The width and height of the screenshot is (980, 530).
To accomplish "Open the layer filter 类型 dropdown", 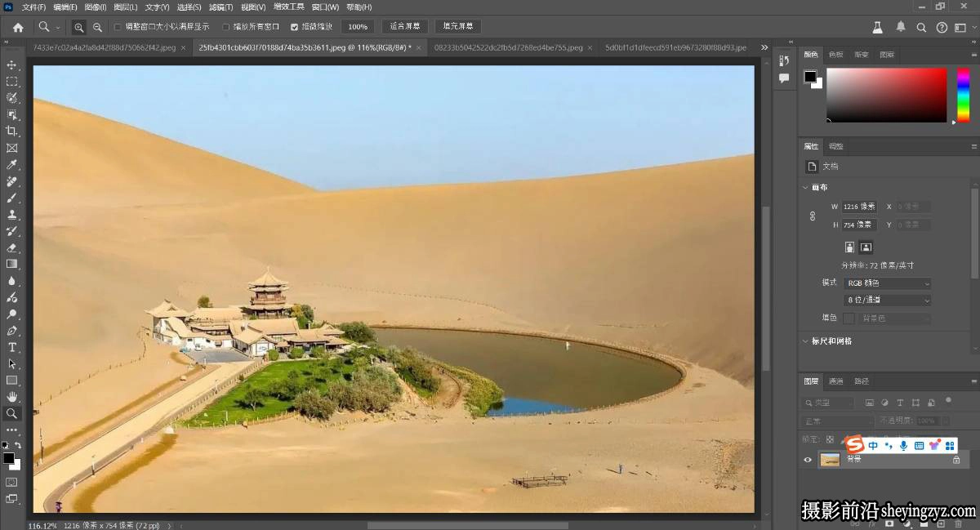I will [829, 403].
